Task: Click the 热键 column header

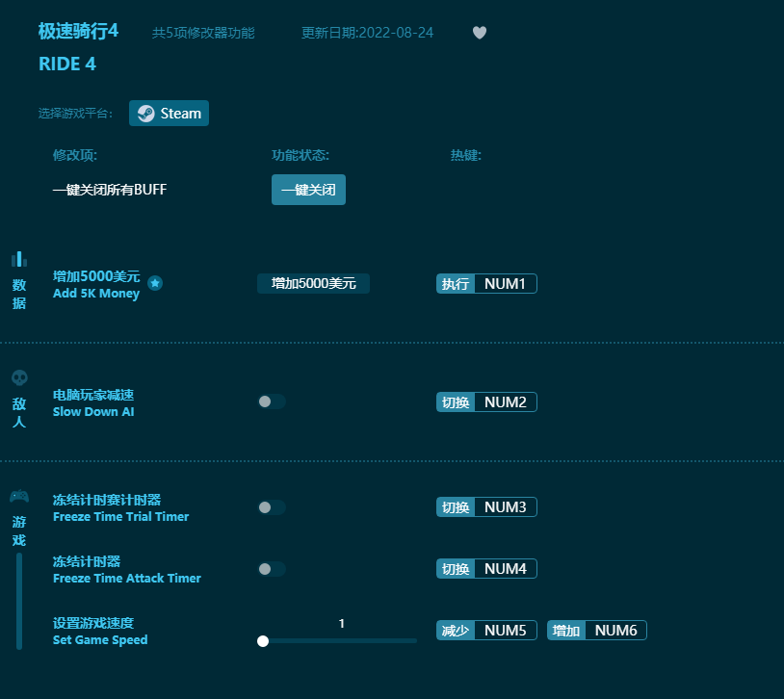Action: click(466, 156)
